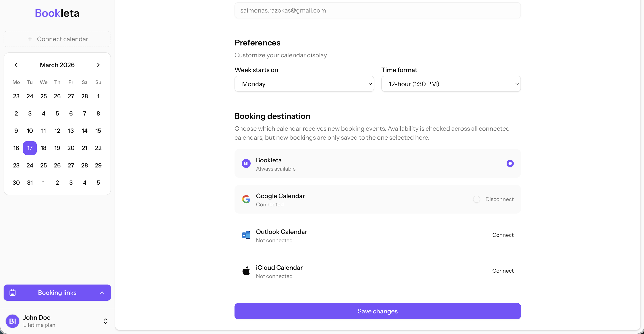The image size is (644, 334).
Task: Click the Connect calendar button
Action: tap(57, 39)
